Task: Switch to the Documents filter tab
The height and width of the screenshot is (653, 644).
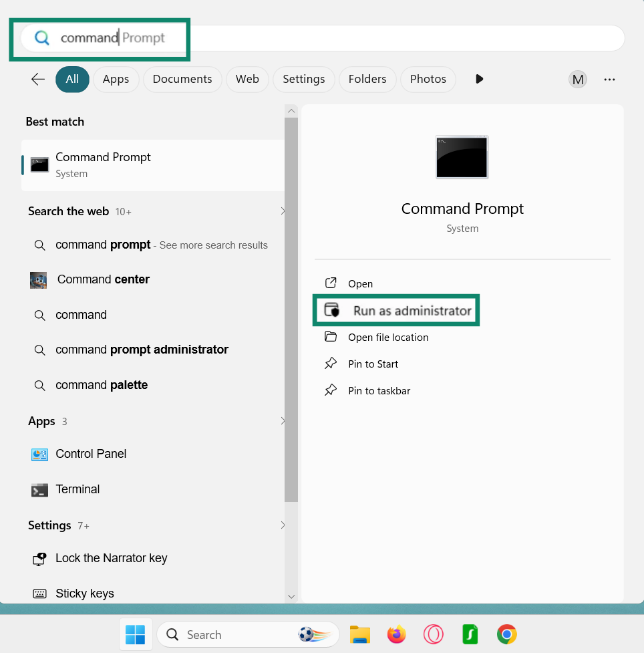Action: 182,79
